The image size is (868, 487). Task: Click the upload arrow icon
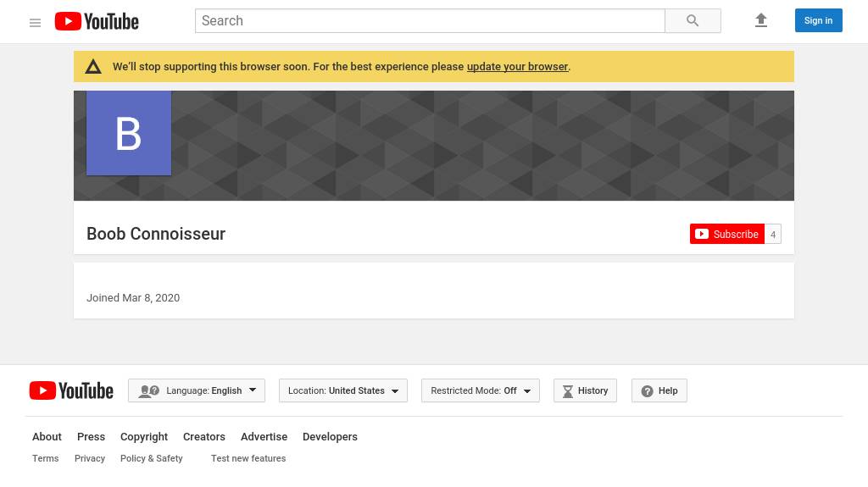[x=761, y=20]
